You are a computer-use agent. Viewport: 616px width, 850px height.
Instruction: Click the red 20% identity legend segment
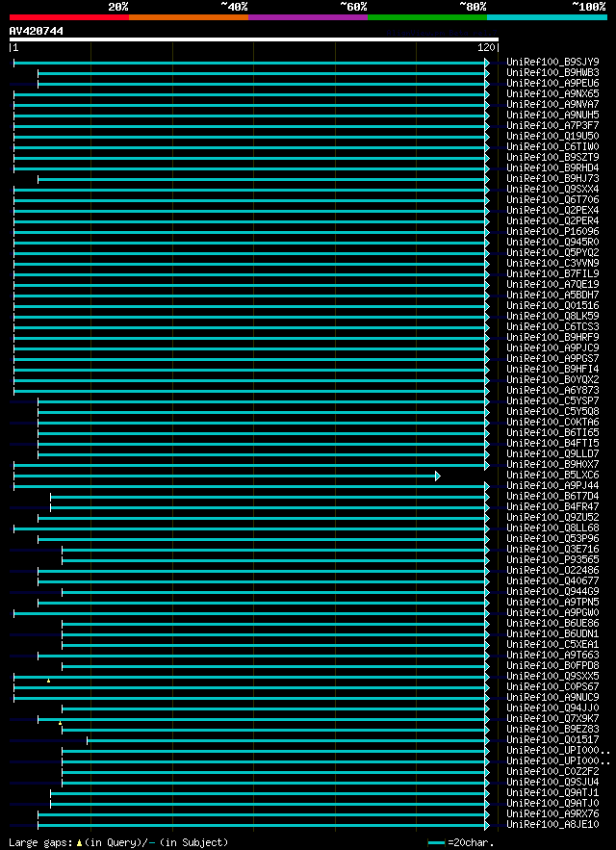(69, 17)
